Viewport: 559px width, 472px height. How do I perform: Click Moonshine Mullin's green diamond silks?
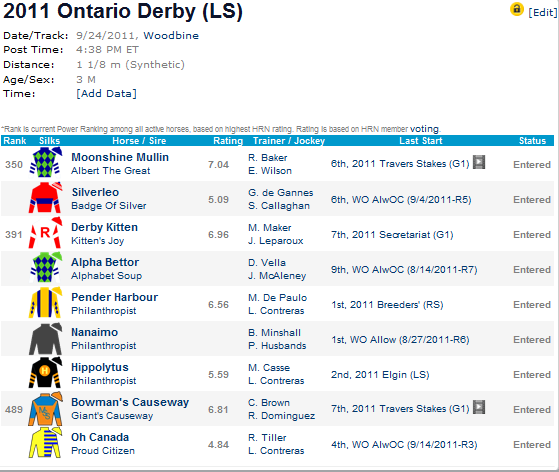click(x=45, y=163)
